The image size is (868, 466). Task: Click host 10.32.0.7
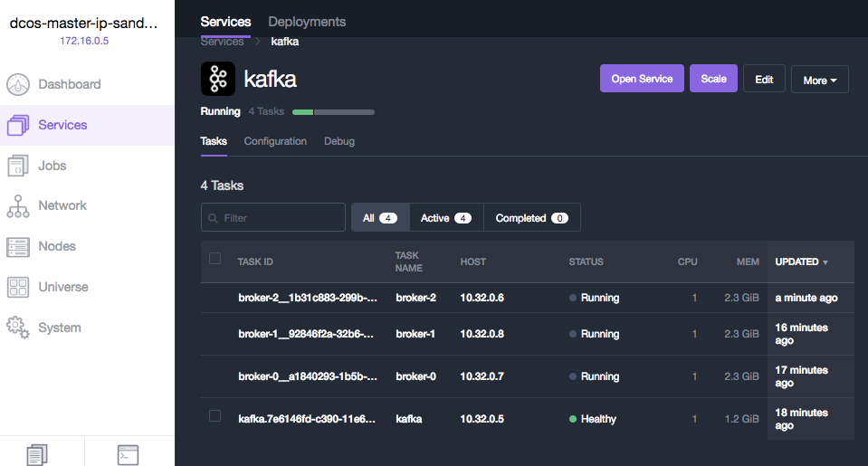482,376
